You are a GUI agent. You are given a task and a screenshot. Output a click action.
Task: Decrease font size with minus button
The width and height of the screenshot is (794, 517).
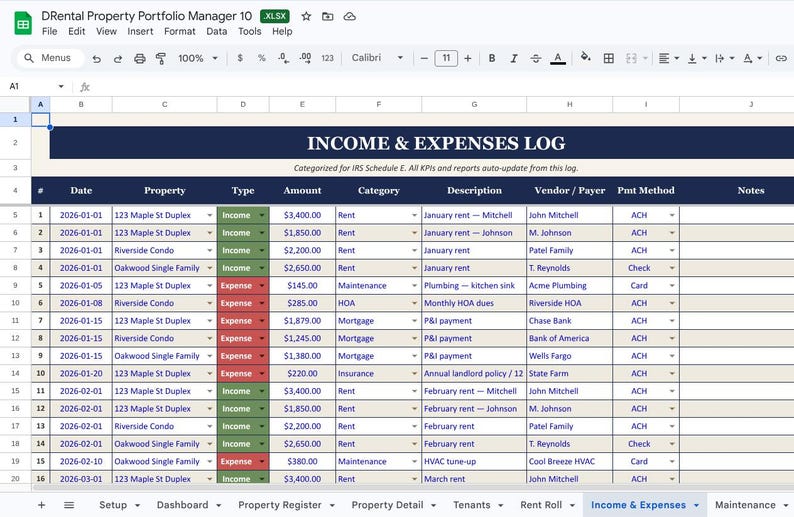[424, 59]
